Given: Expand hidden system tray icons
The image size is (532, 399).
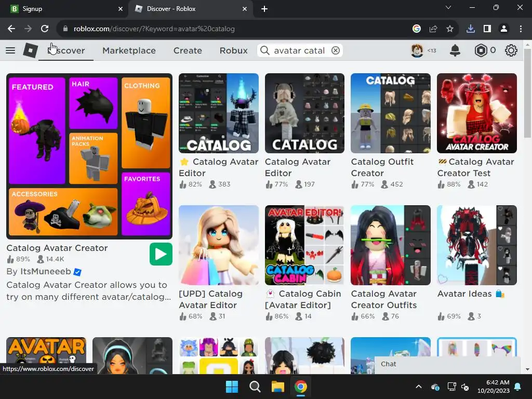Looking at the screenshot, I should point(419,387).
